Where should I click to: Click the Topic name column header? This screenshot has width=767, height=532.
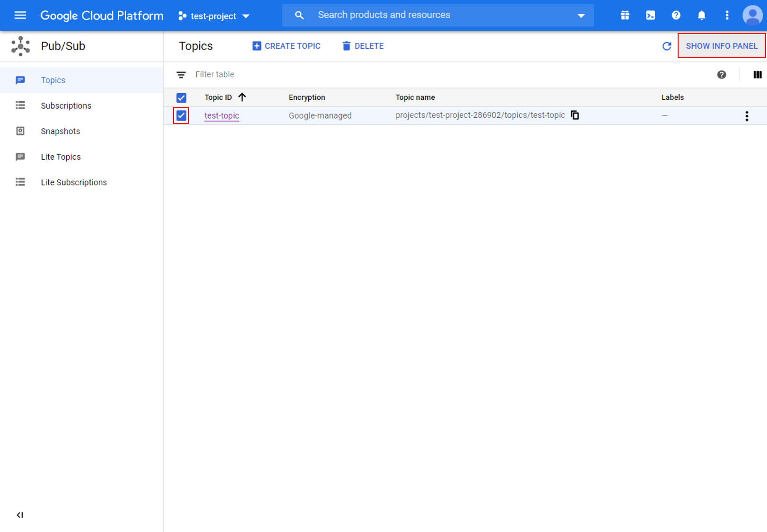point(415,97)
